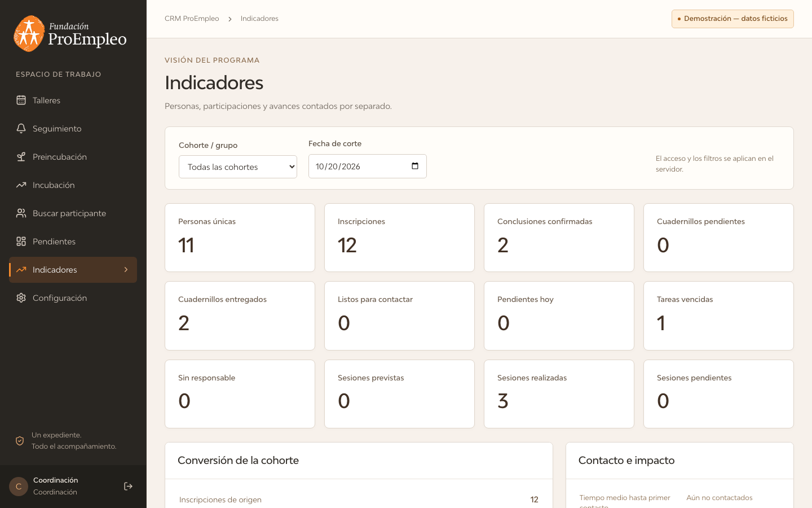Screen dimensions: 812x508
Task: Open Talleres in the sidebar
Action: [73, 100]
